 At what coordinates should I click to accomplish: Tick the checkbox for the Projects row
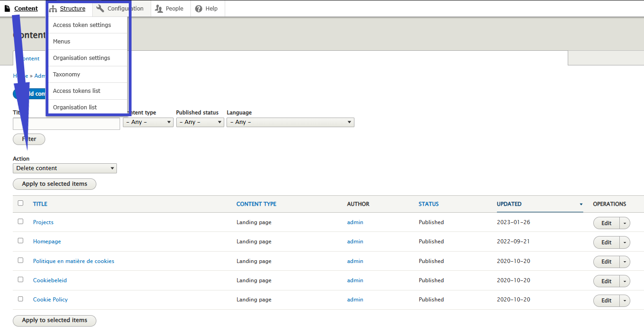[x=21, y=221]
